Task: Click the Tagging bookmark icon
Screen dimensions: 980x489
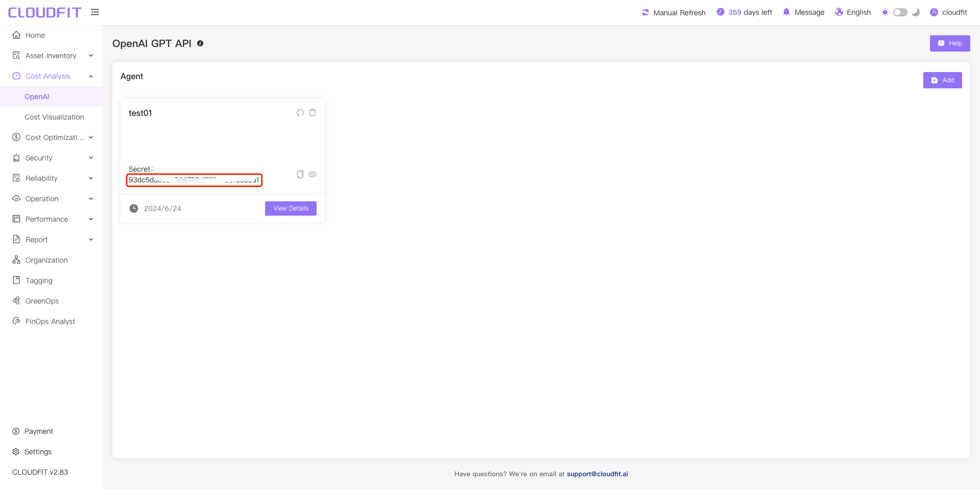Action: (16, 280)
